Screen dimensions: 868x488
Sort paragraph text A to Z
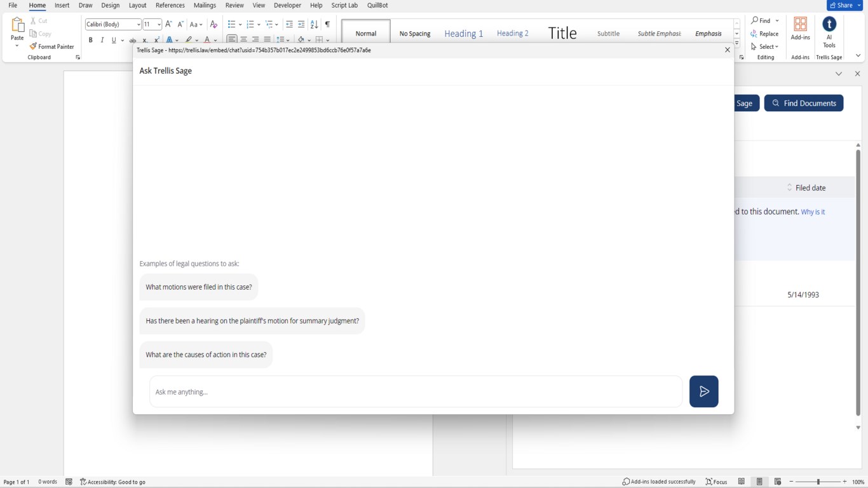tap(314, 24)
